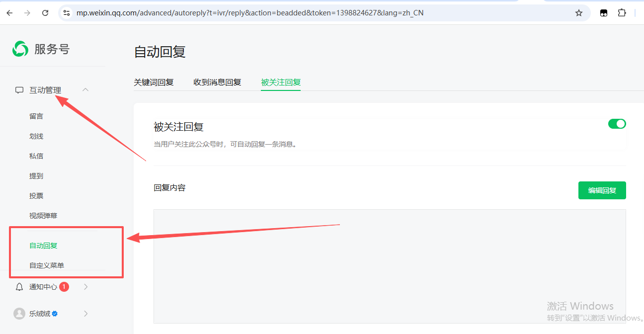
Task: Switch to the 收到消息回复 tab
Action: click(x=217, y=83)
